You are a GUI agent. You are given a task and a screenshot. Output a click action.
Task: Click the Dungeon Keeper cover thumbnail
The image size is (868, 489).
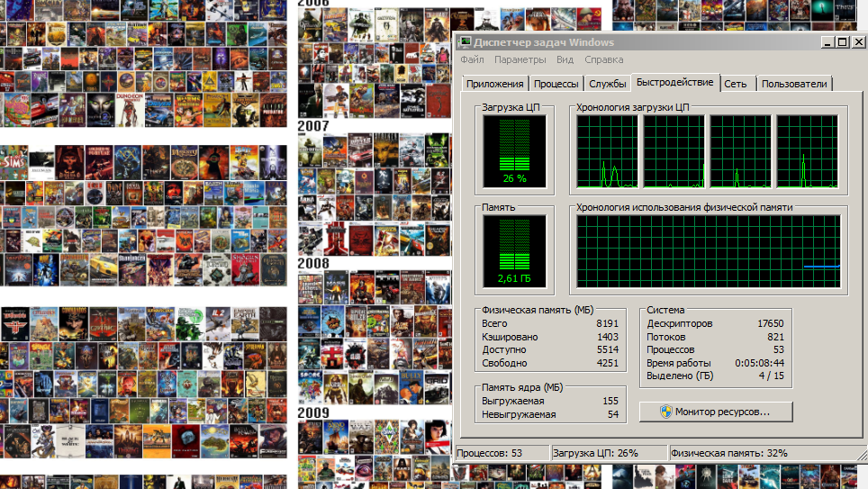[129, 109]
